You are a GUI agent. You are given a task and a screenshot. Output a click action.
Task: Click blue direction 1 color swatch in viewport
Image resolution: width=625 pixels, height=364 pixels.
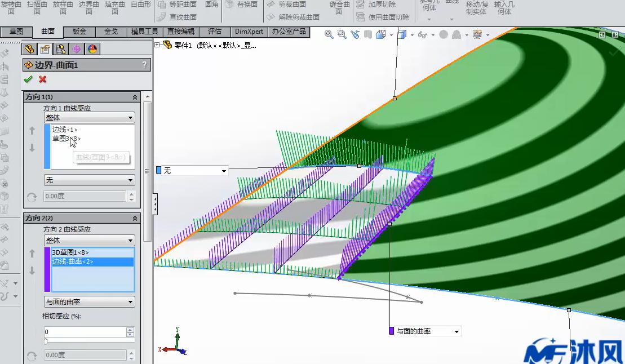tap(158, 171)
